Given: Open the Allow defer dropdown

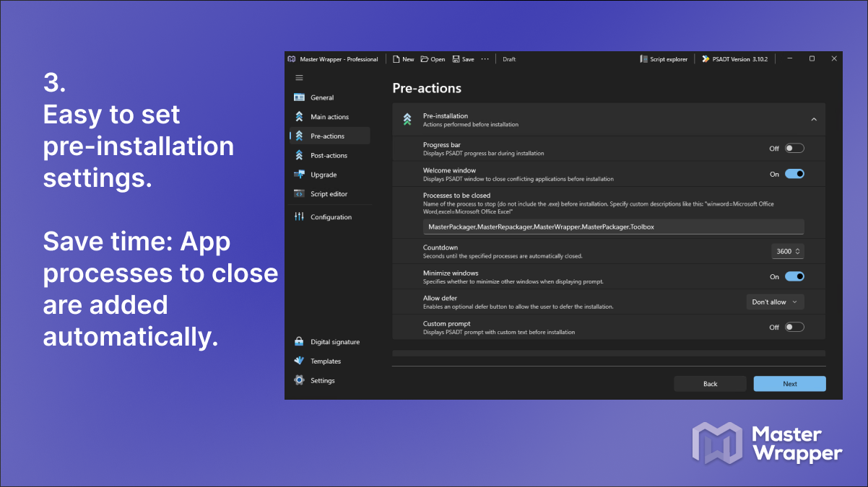Looking at the screenshot, I should (775, 302).
